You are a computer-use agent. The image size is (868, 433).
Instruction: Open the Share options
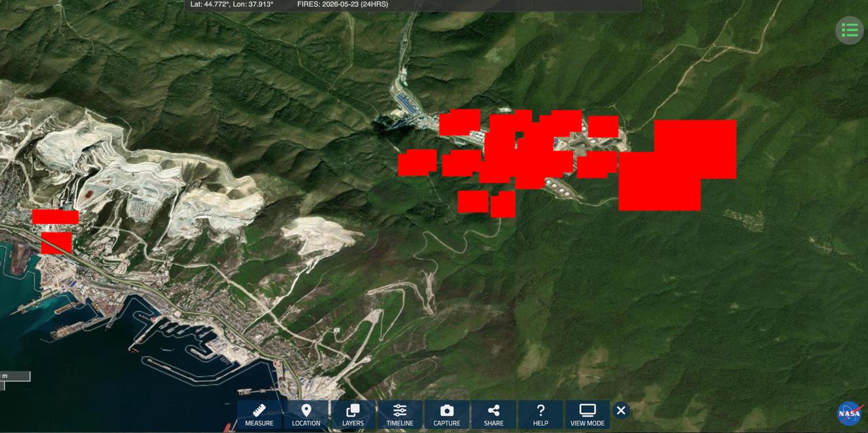point(494,415)
